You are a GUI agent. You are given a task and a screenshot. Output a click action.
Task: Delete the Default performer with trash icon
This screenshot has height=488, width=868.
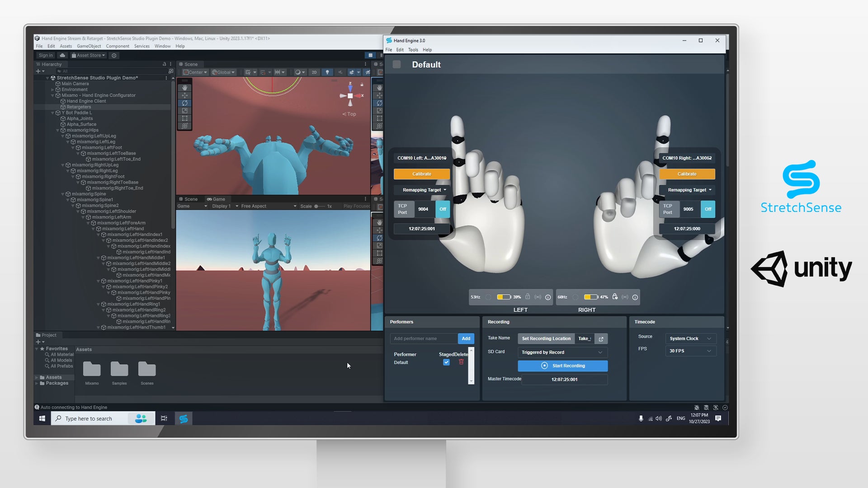pyautogui.click(x=461, y=362)
